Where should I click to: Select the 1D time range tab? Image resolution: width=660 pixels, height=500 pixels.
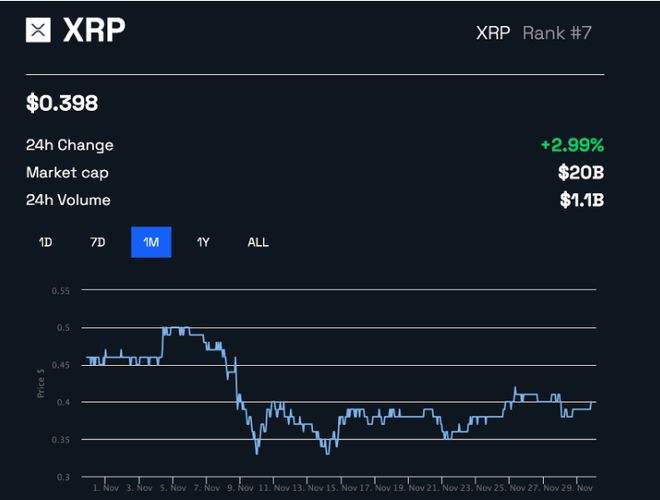point(45,242)
